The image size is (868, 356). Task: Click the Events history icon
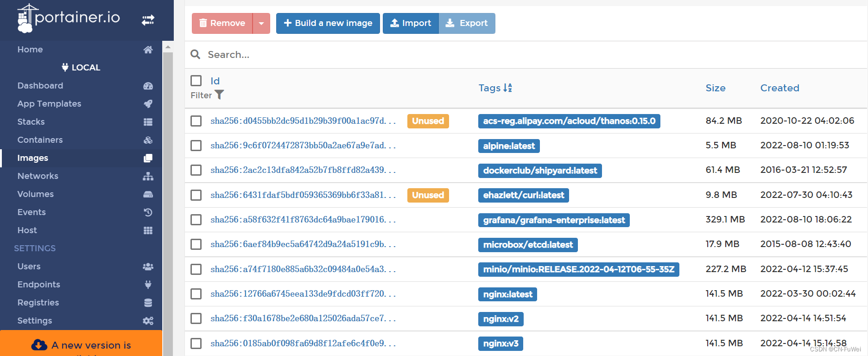pos(148,212)
